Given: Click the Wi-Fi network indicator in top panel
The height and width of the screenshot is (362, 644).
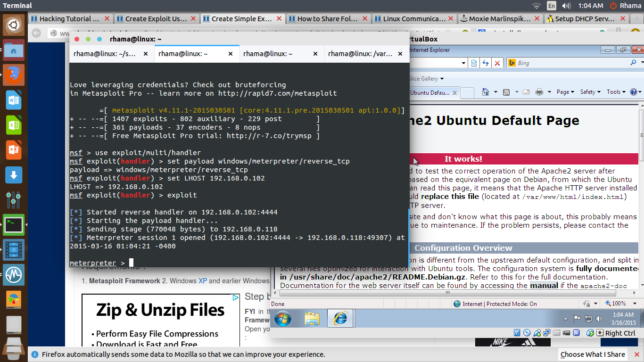Looking at the screenshot, I should pyautogui.click(x=536, y=6).
